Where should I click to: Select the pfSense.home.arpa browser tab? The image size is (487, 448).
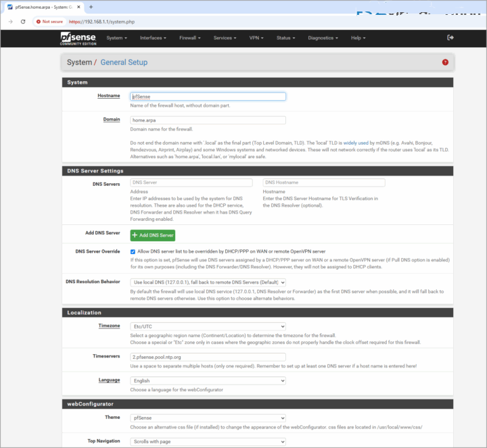(x=43, y=7)
